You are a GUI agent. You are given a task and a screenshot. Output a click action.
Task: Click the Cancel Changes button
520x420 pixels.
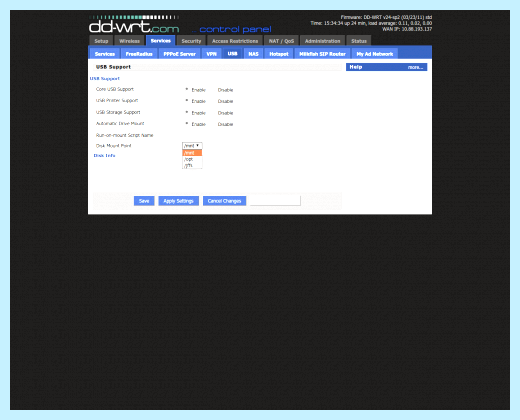coord(224,201)
